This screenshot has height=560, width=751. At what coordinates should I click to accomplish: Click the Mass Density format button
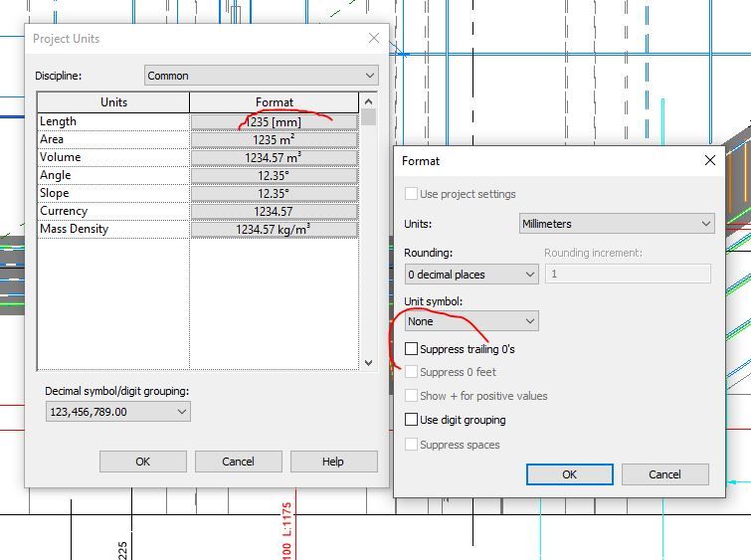pos(275,230)
